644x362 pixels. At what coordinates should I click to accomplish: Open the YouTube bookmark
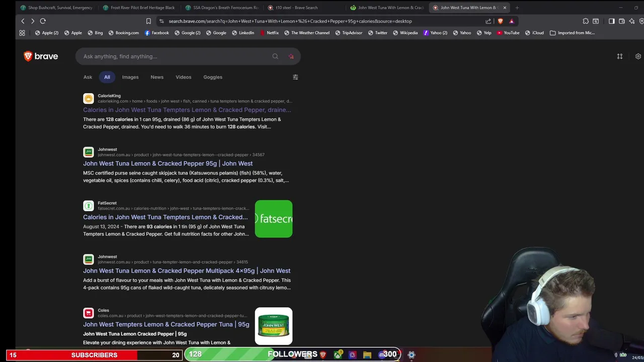(508, 33)
